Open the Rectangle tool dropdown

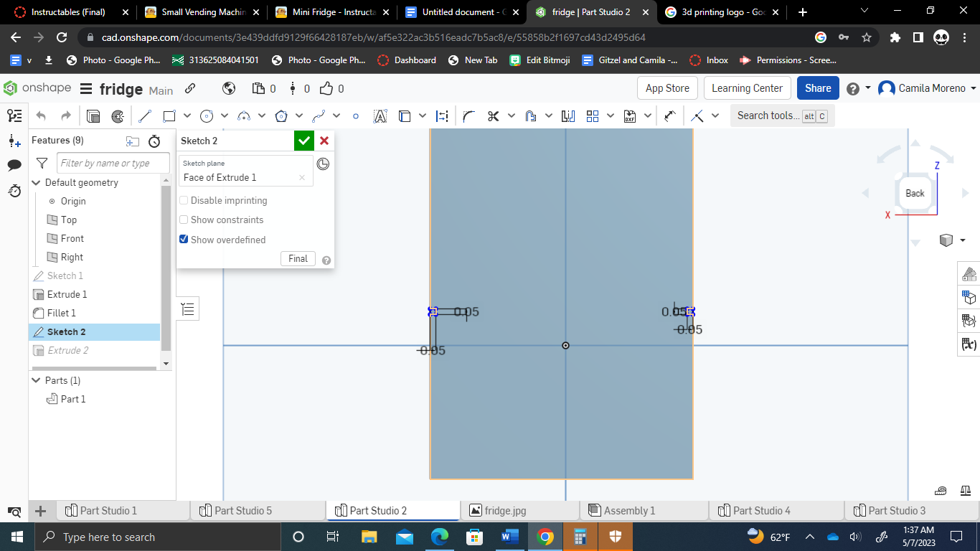(x=187, y=115)
